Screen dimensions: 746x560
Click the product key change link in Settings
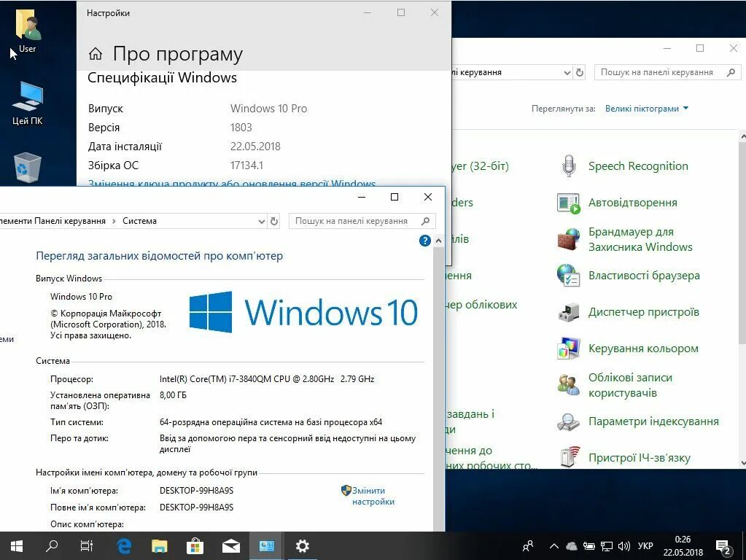(232, 183)
